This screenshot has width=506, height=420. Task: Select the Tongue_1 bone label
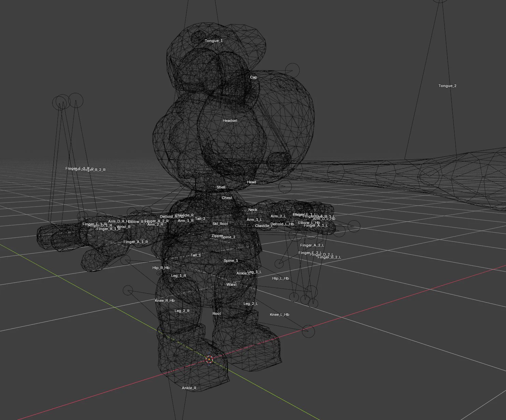214,41
